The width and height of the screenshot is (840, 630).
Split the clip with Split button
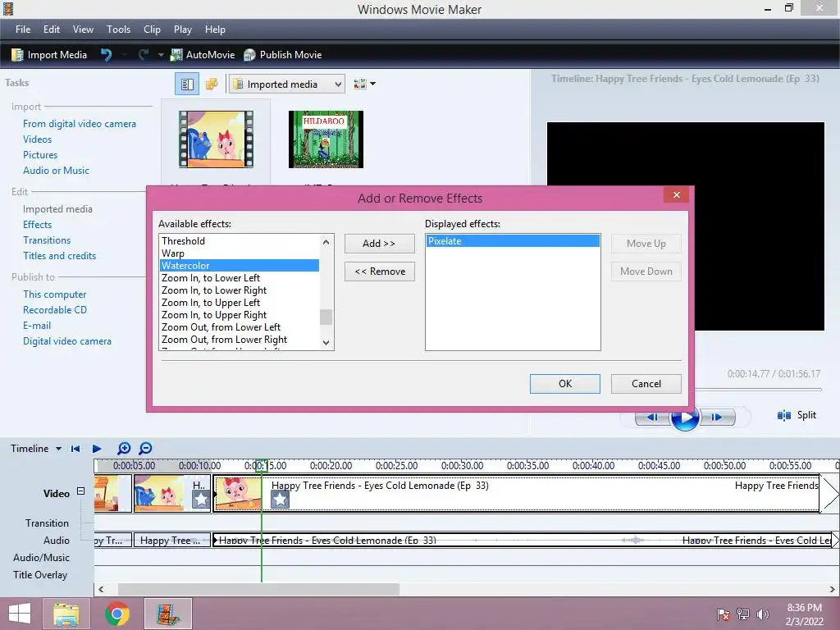797,415
